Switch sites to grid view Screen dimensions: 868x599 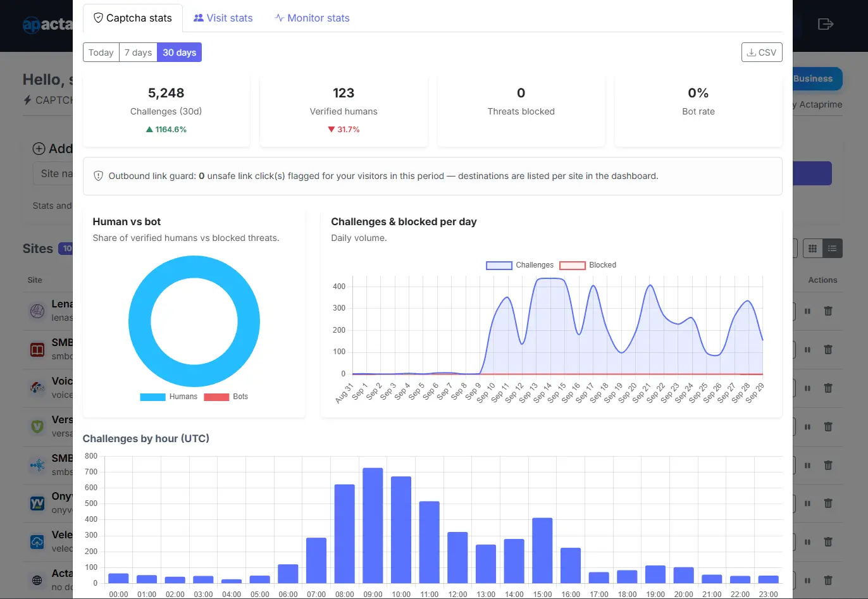813,249
